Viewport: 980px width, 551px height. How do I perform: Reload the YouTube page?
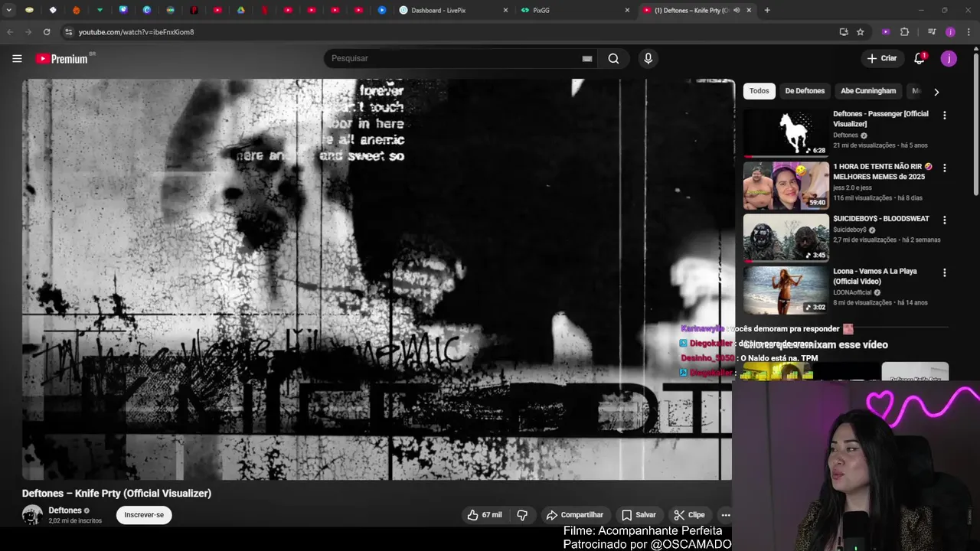(x=47, y=32)
